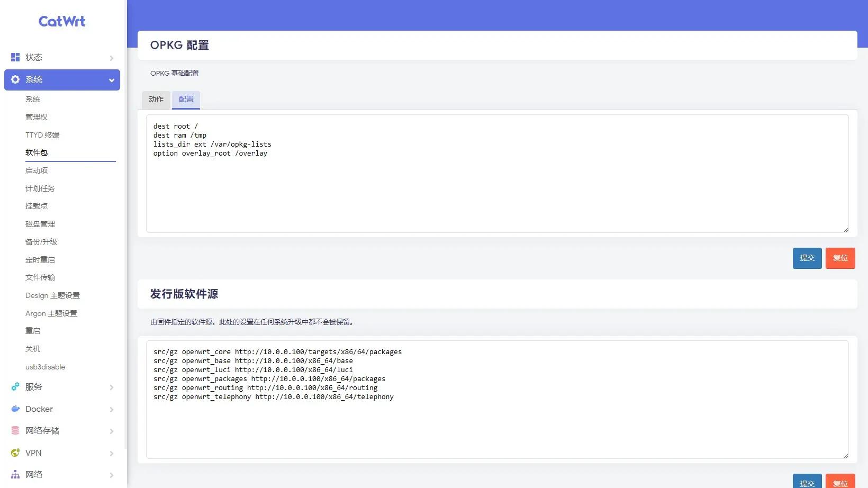868x488 pixels.
Task: Click the openwrt_telephony feed line
Action: 274,397
